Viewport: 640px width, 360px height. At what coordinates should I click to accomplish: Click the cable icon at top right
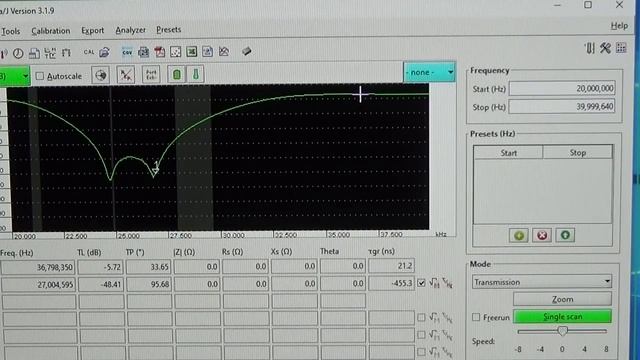pyautogui.click(x=589, y=48)
